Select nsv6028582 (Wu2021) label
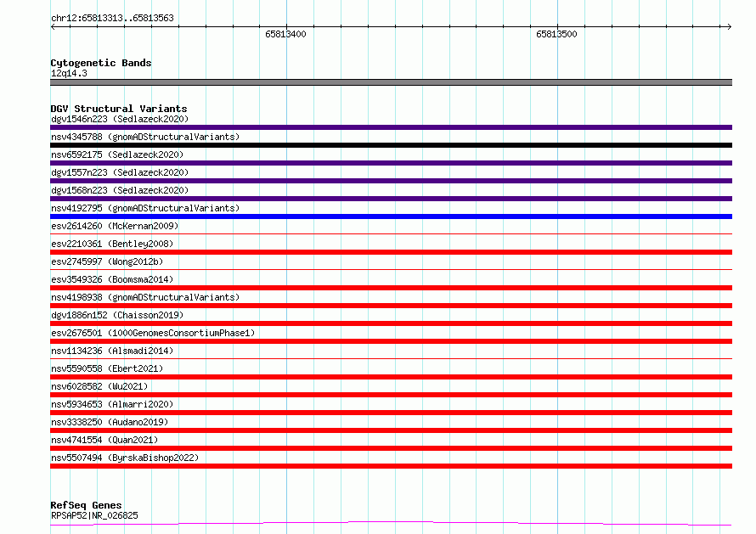 [99, 386]
